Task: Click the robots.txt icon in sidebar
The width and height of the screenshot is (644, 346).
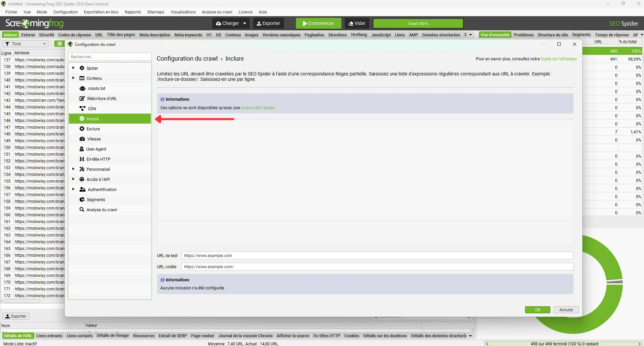Action: click(82, 89)
